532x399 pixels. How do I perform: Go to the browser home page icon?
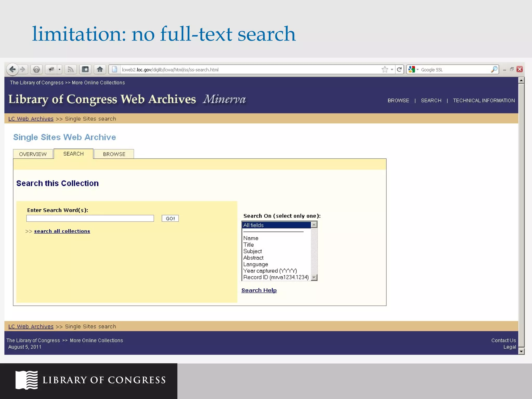(x=100, y=69)
